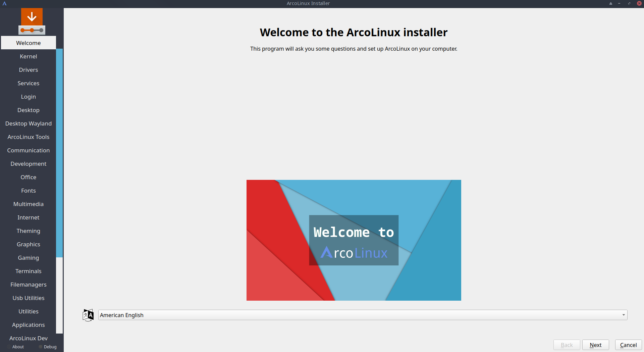Click the Usb Utilities step
This screenshot has width=644, height=352.
pos(29,298)
